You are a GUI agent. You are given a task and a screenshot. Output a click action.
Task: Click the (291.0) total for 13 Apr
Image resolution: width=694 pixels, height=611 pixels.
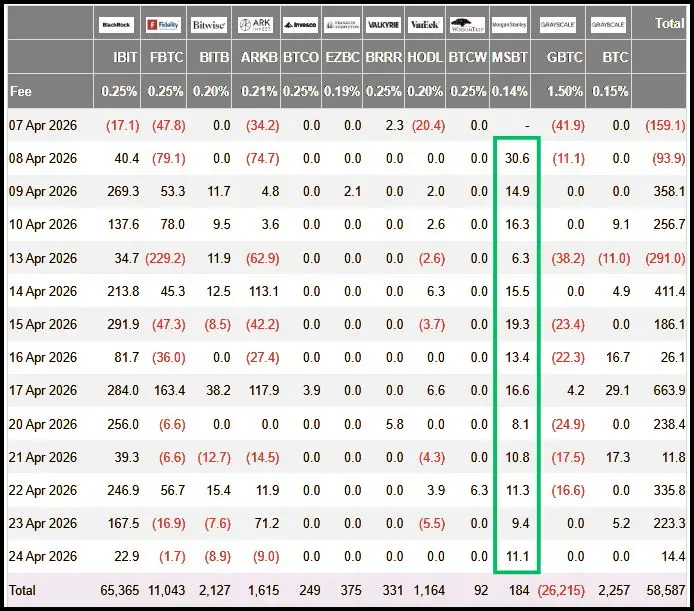tap(665, 258)
